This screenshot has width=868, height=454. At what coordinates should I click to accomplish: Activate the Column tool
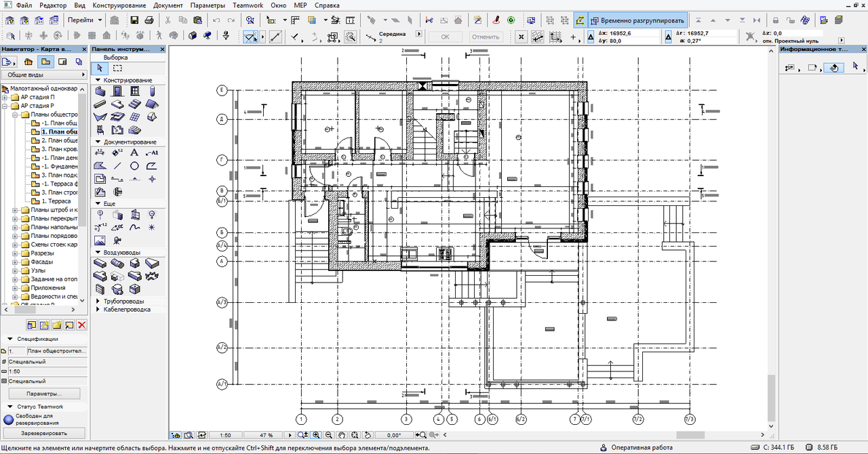point(153,91)
